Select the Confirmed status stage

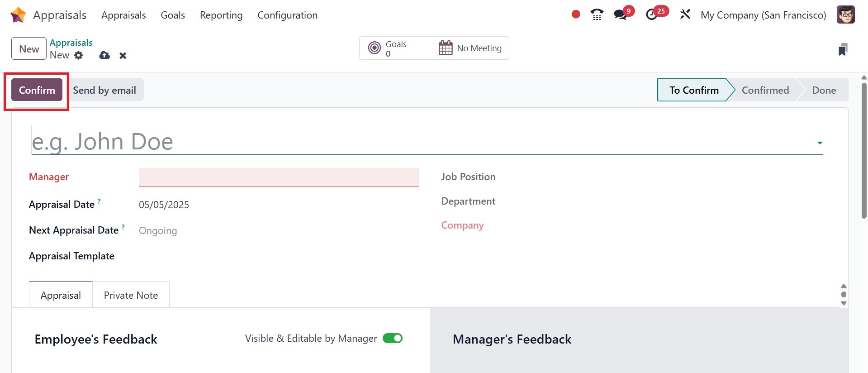[x=765, y=90]
